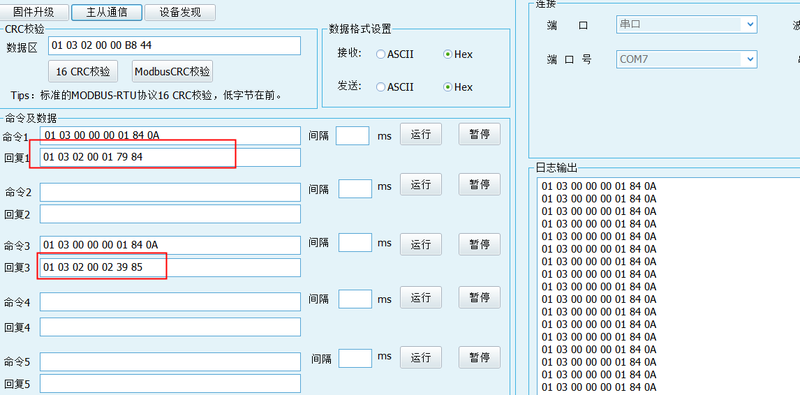Click the 回复5 input field

coord(170,384)
